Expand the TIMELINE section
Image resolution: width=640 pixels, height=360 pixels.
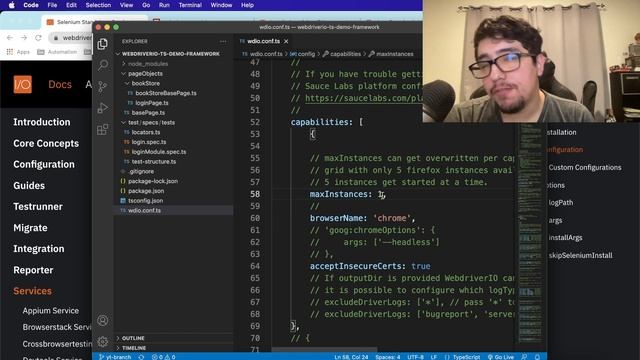tap(134, 348)
